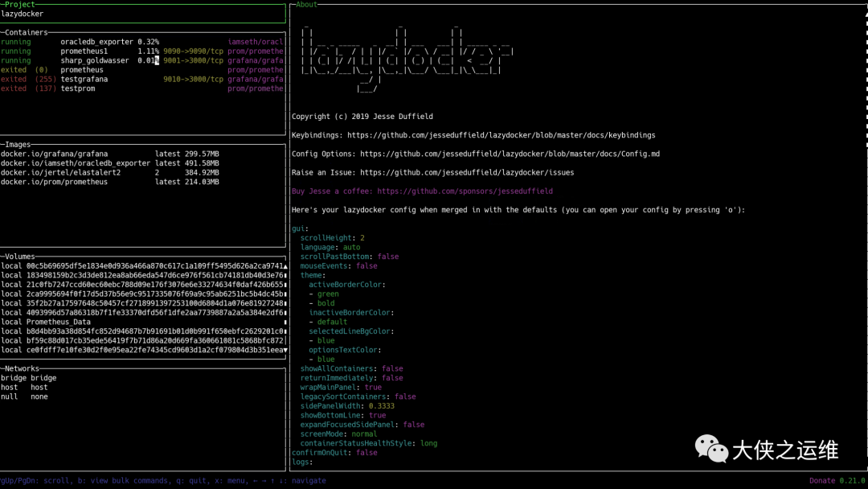Click the confirmOnQuit: false line
This screenshot has width=868, height=489.
click(334, 453)
